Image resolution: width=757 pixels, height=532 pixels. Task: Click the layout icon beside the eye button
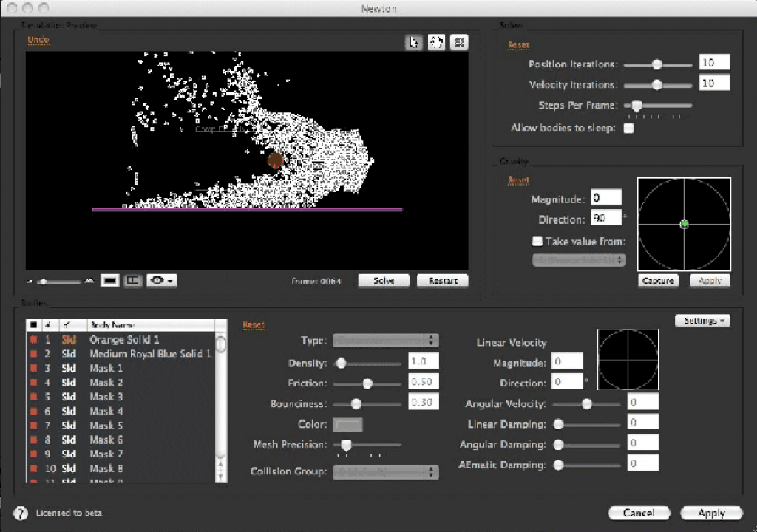[x=133, y=281]
